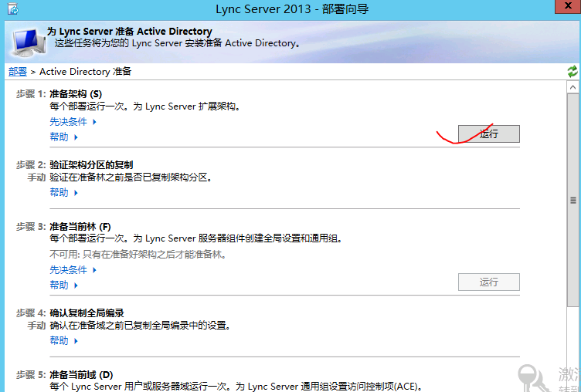Click banner title 为 Lync Server 准备 Active Directory

[129, 32]
